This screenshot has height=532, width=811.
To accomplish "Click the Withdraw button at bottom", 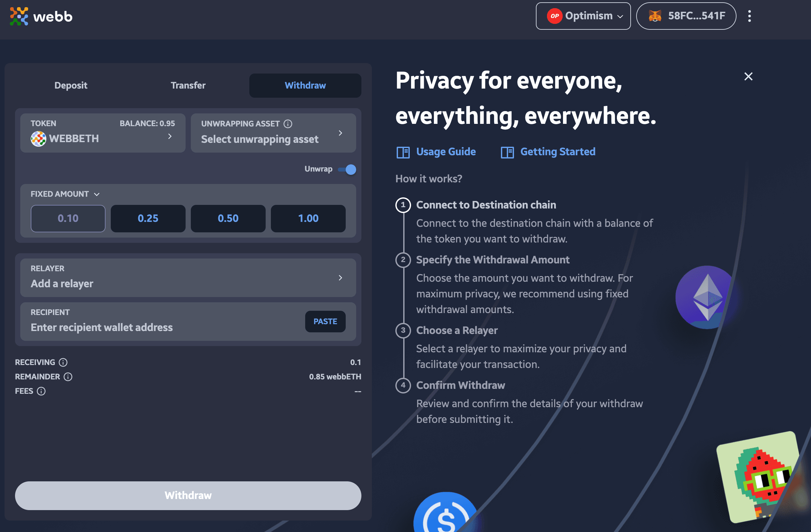I will [x=188, y=495].
